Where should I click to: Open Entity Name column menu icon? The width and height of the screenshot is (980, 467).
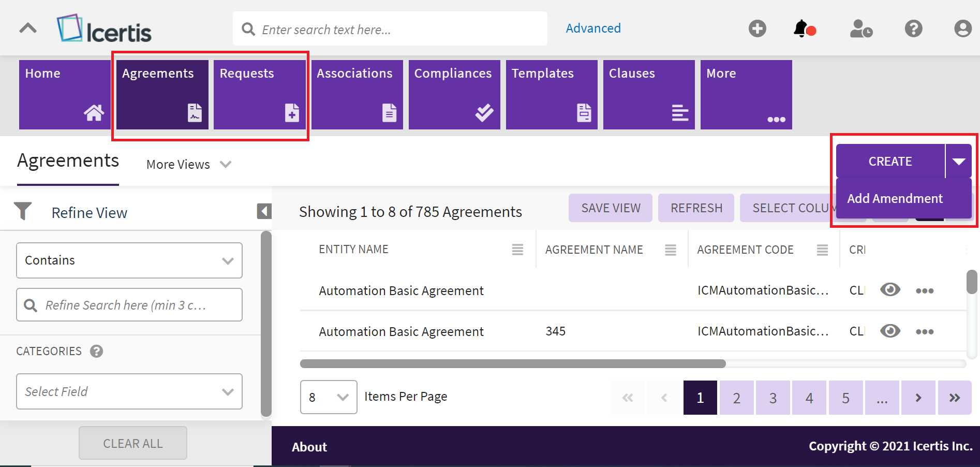517,250
